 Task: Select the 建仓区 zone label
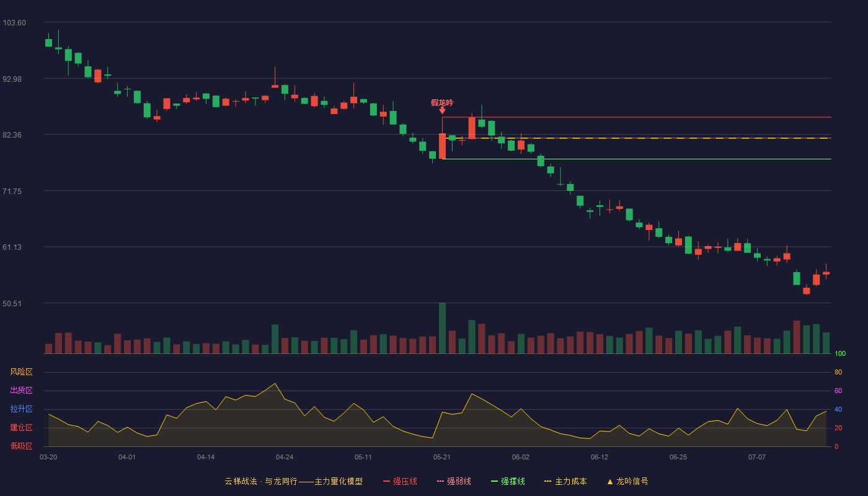tap(21, 428)
